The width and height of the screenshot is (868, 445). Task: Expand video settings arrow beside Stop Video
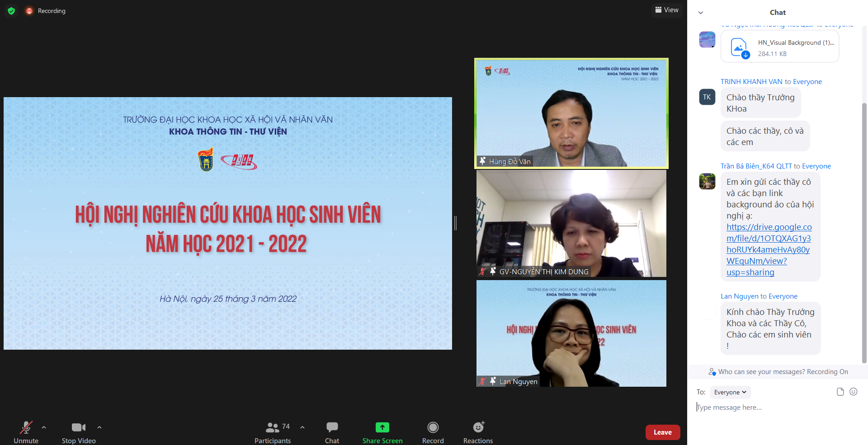pyautogui.click(x=99, y=427)
